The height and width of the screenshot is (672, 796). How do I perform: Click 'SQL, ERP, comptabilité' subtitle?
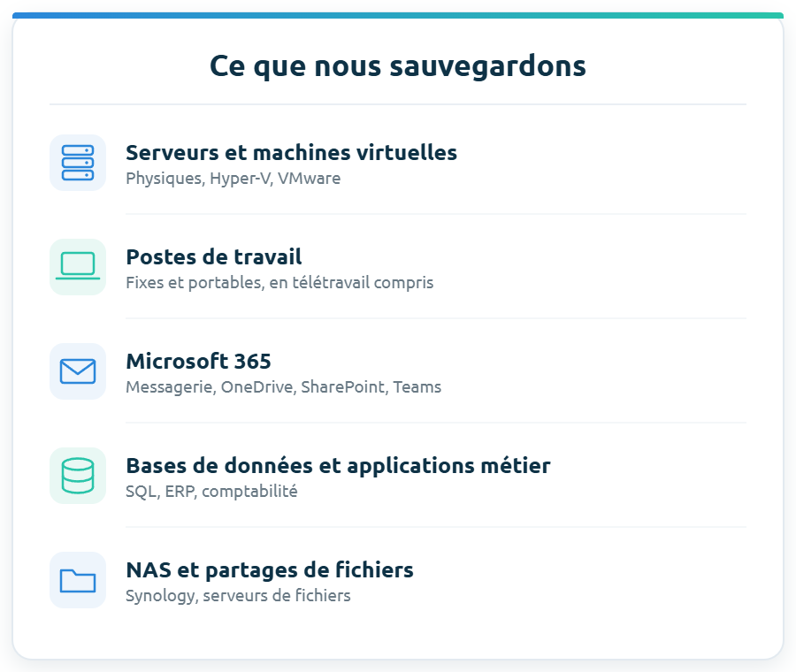(x=211, y=492)
